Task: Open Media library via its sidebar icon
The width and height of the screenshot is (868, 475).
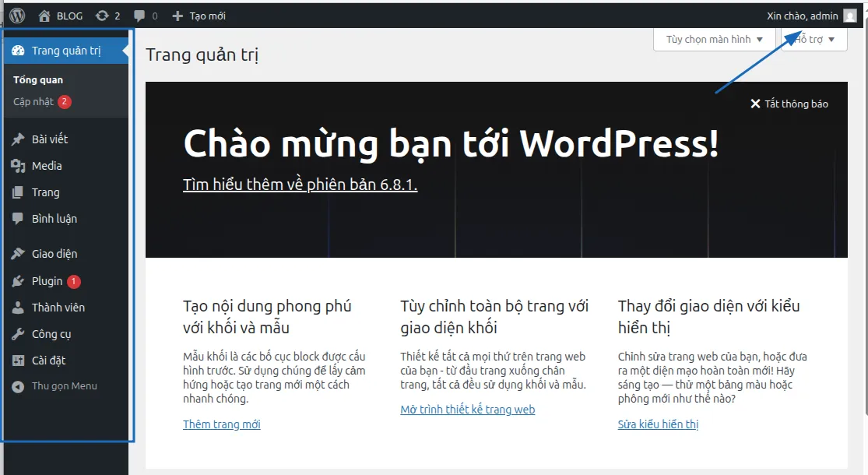Action: (19, 165)
